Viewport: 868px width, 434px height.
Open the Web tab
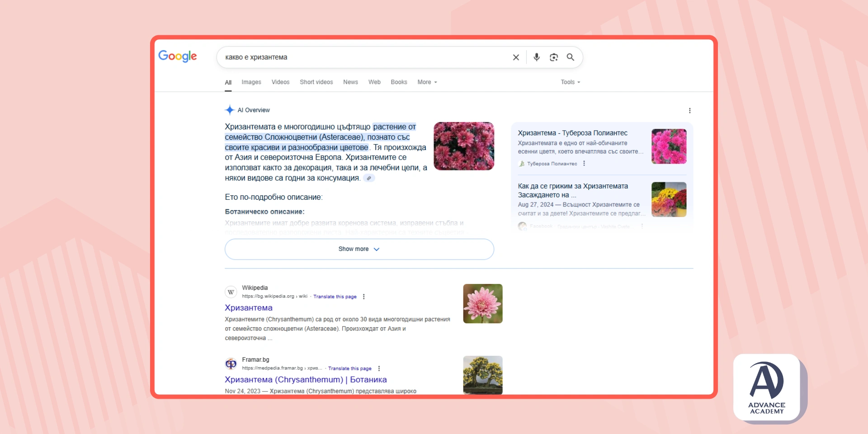pos(374,82)
